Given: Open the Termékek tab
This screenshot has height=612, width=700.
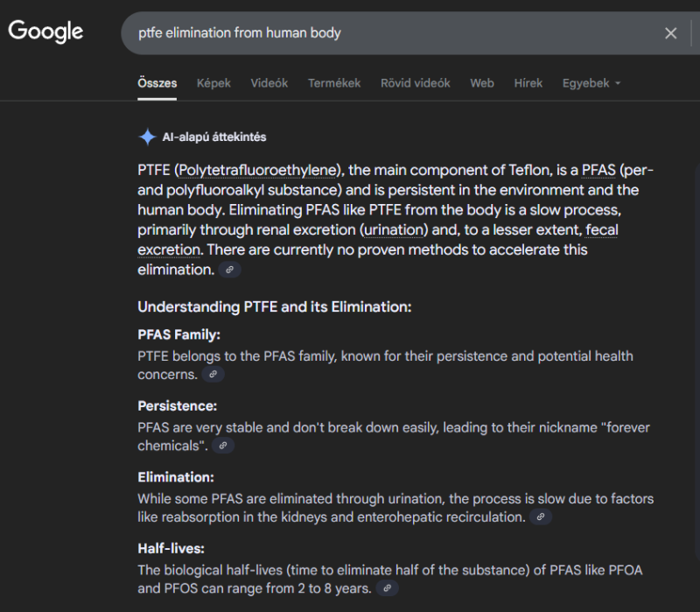Looking at the screenshot, I should 334,83.
